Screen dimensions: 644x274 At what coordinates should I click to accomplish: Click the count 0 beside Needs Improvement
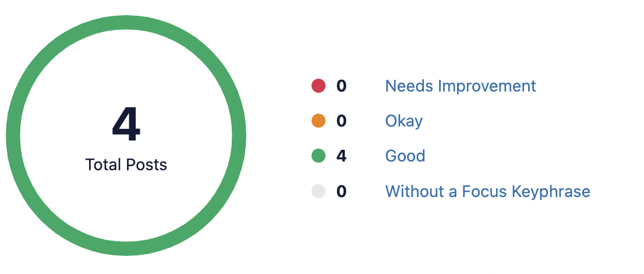341,86
